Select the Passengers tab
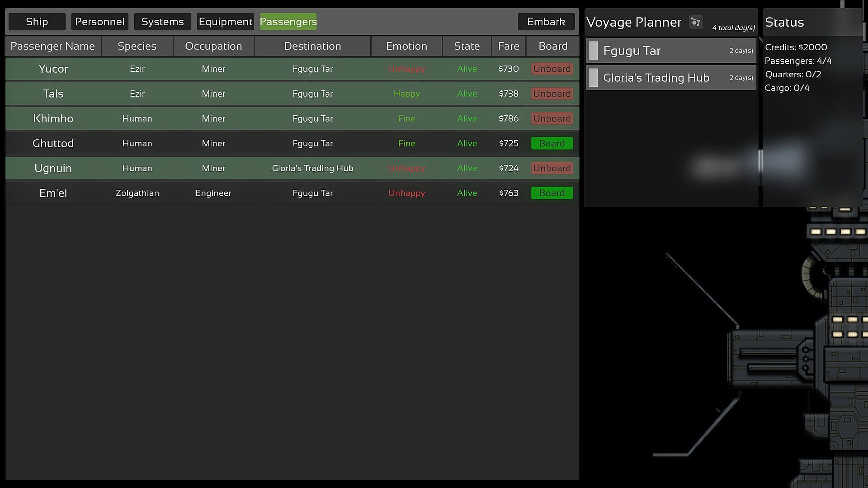Viewport: 868px width, 488px height. tap(288, 22)
